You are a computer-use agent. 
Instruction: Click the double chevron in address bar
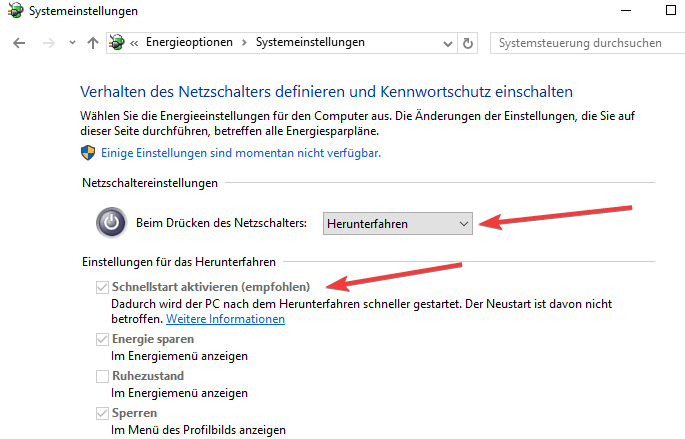point(134,43)
